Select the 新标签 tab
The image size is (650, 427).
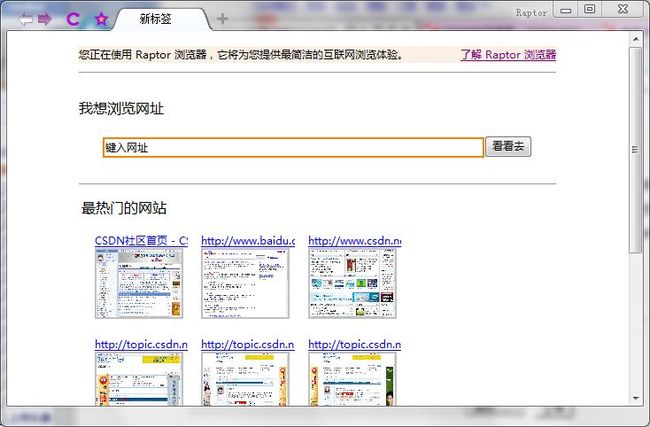click(x=162, y=19)
